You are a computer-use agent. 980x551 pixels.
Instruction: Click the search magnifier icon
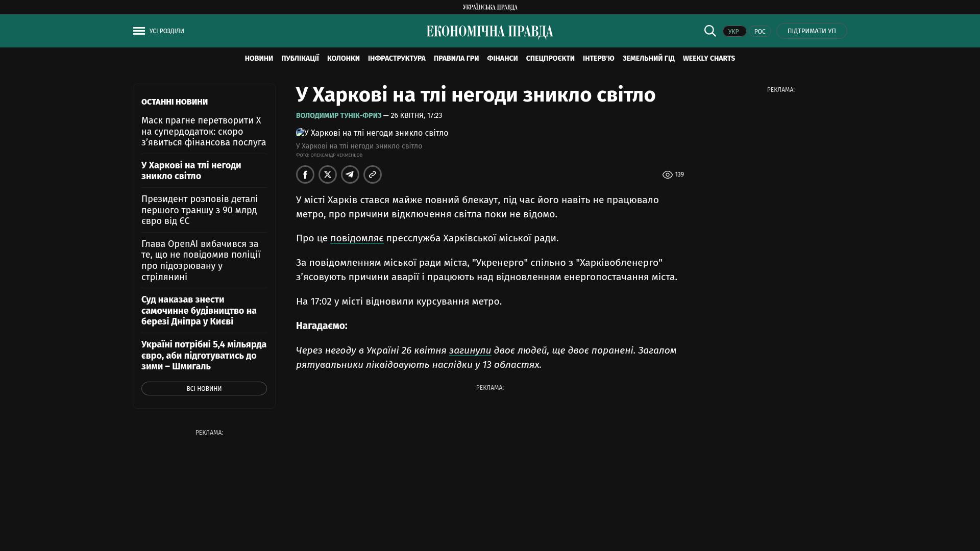pos(710,31)
